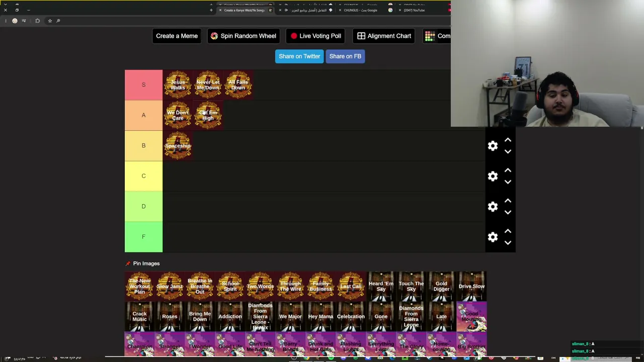Image resolution: width=644 pixels, height=362 pixels.
Task: Click the Create a Meme button
Action: point(177,36)
